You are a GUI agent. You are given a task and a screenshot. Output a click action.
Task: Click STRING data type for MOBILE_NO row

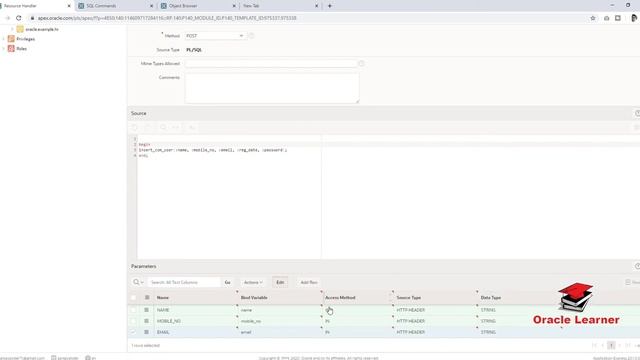click(488, 321)
